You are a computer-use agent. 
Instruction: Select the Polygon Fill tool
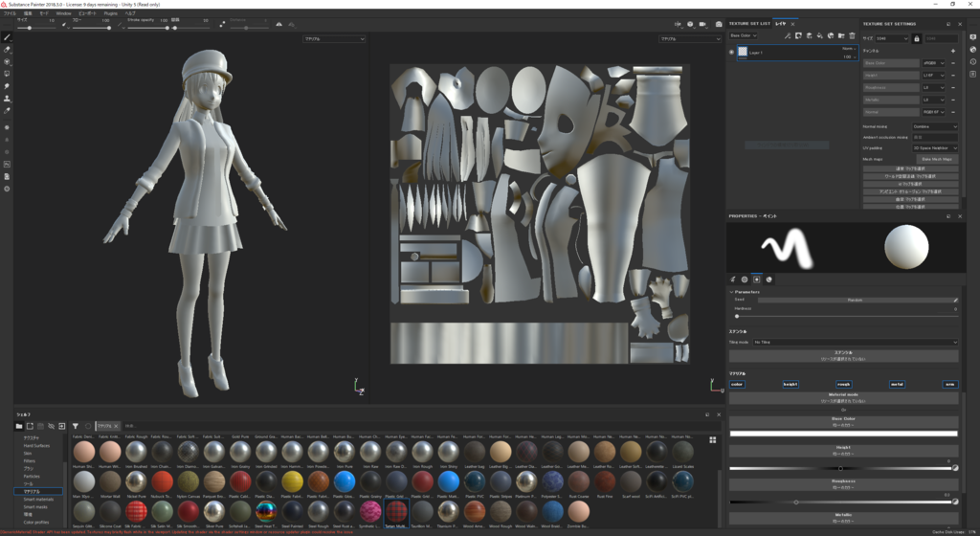tap(7, 74)
